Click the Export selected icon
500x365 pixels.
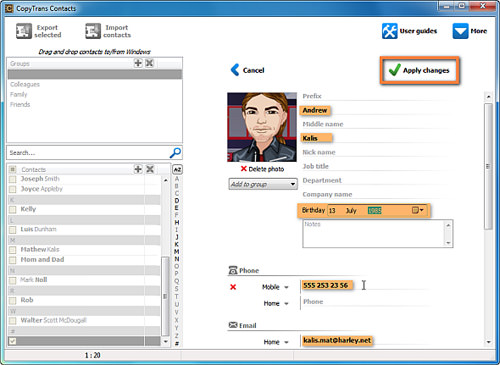coord(24,31)
